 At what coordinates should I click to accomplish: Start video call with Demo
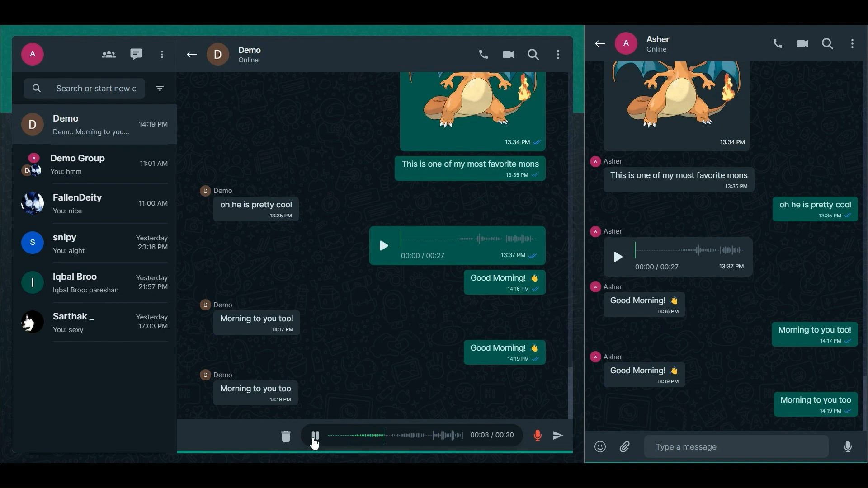[509, 55]
